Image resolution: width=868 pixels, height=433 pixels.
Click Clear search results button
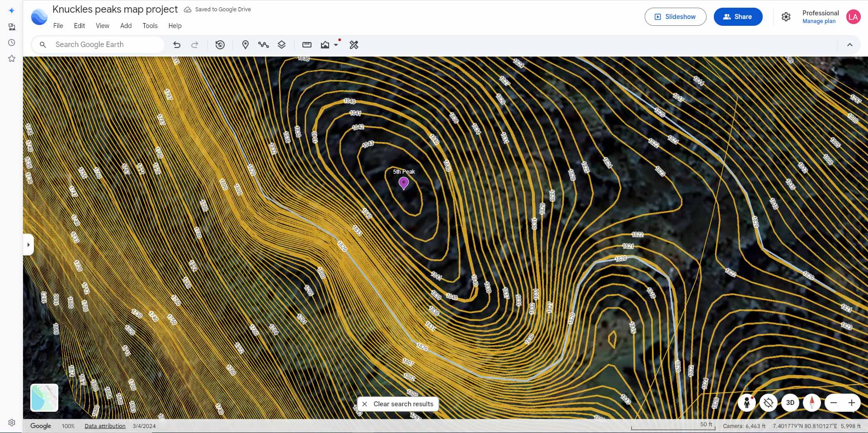tap(398, 404)
